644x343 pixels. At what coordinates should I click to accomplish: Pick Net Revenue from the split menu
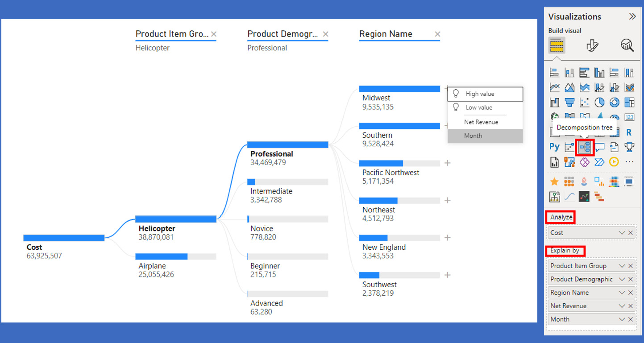(x=481, y=122)
